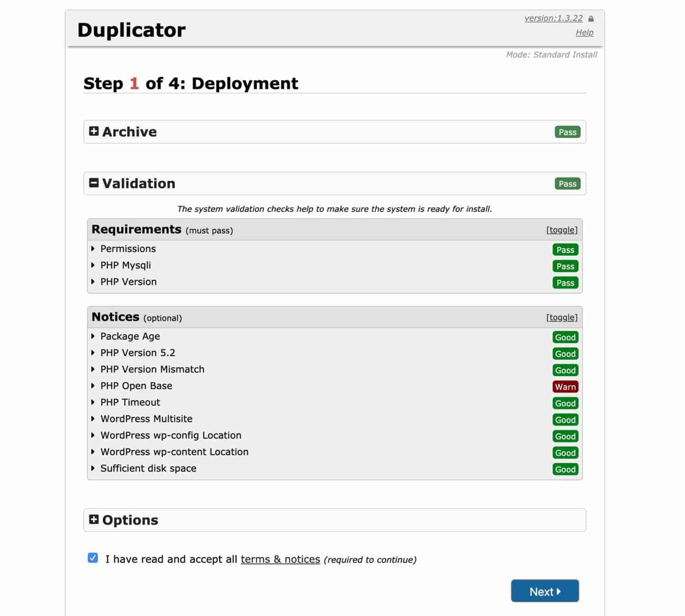685x616 pixels.
Task: Click the Next button
Action: 544,591
